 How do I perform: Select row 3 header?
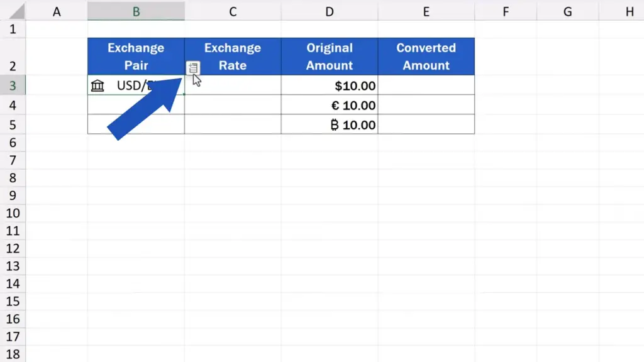pyautogui.click(x=13, y=85)
